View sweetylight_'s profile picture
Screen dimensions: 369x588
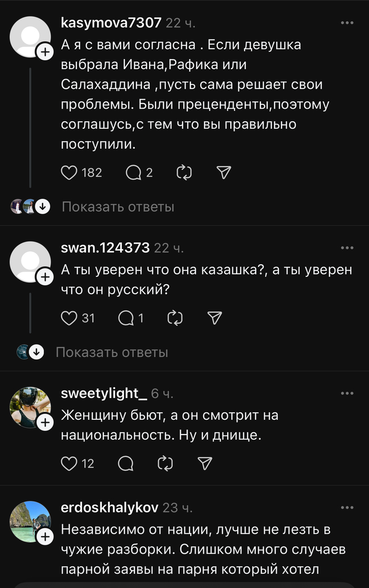click(x=30, y=406)
